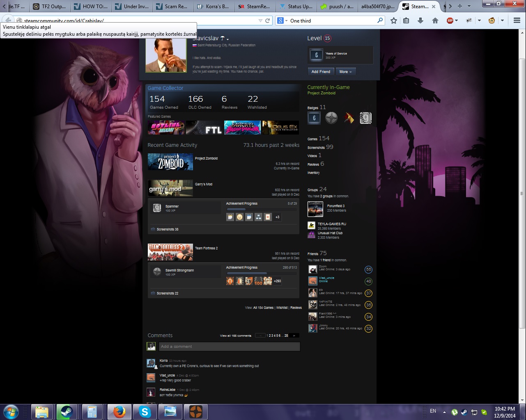
Task: Expand the URL bar history dropdown
Action: 260,21
